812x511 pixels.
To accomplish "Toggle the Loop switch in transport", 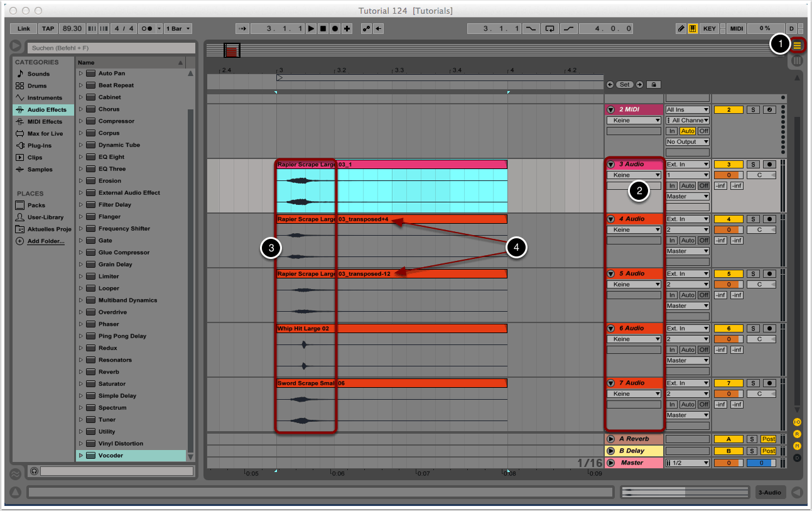I will (550, 29).
